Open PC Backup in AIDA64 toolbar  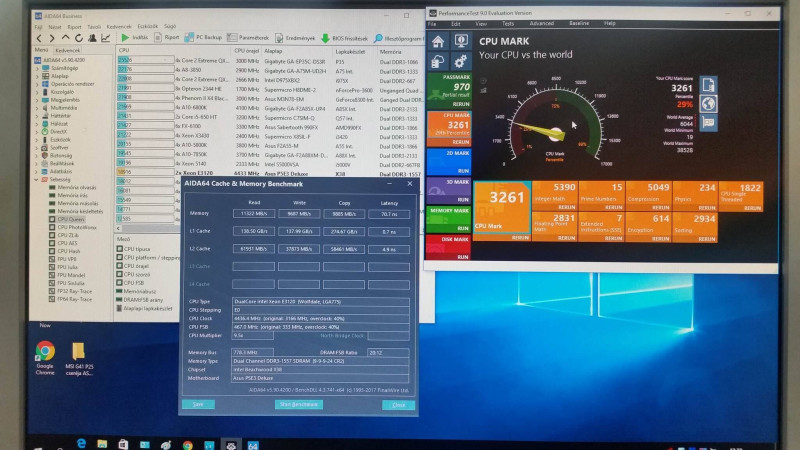pyautogui.click(x=203, y=38)
